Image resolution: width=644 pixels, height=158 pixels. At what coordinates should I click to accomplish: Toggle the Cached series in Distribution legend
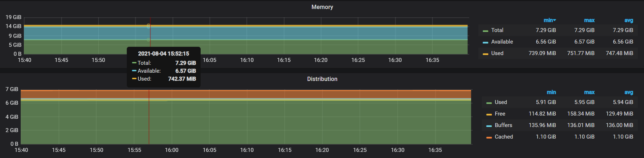coord(504,137)
